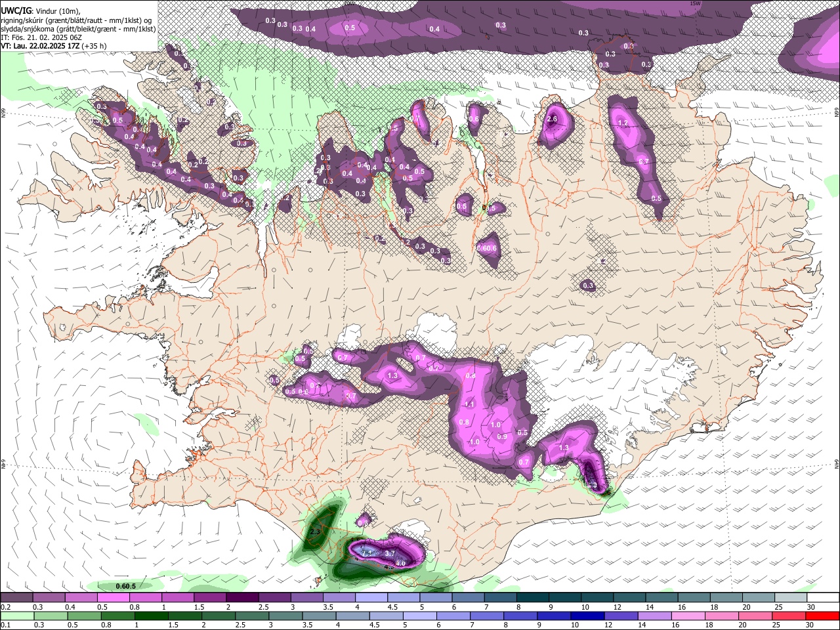The width and height of the screenshot is (840, 630).
Task: Click the "slydda/snjókoma" legend description line
Action: pos(78,29)
